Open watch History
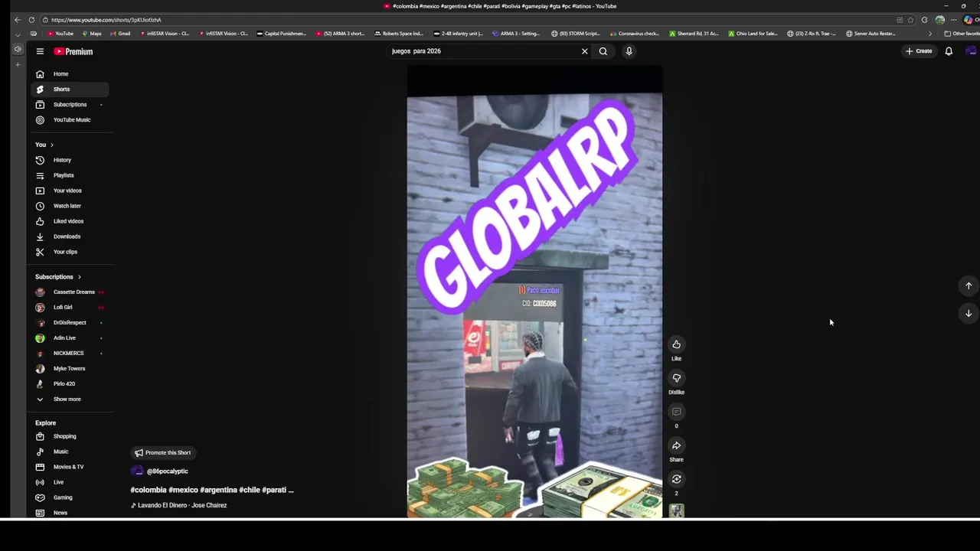980x551 pixels. pos(70,160)
